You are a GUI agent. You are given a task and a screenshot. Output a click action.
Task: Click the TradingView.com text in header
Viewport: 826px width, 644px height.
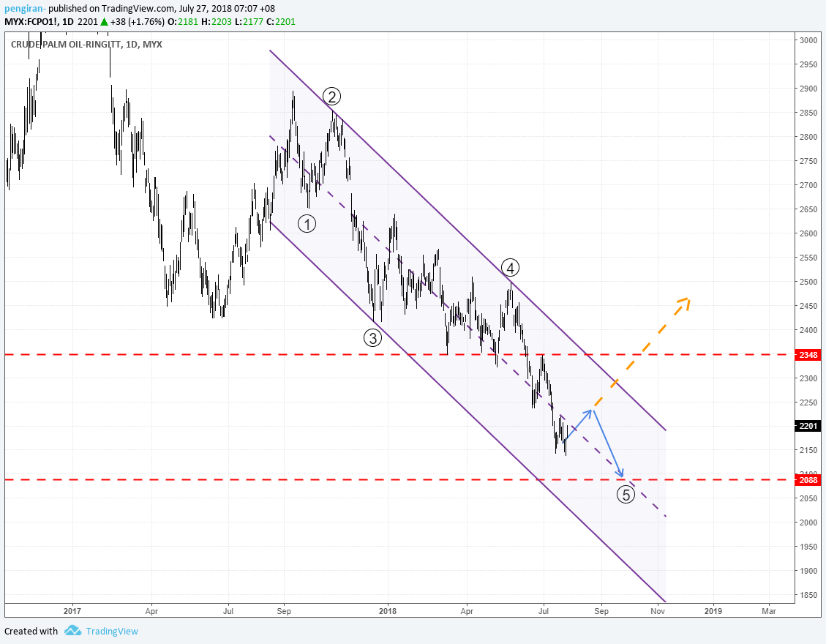[139, 9]
